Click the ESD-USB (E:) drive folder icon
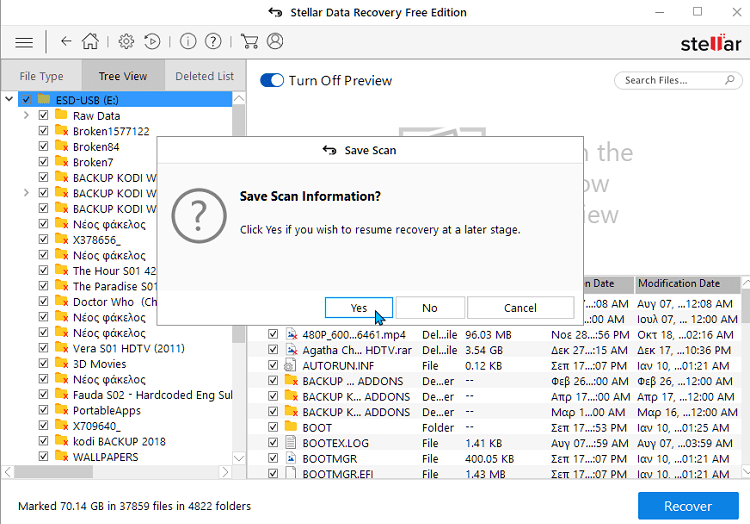Image resolution: width=750 pixels, height=524 pixels. (x=44, y=99)
